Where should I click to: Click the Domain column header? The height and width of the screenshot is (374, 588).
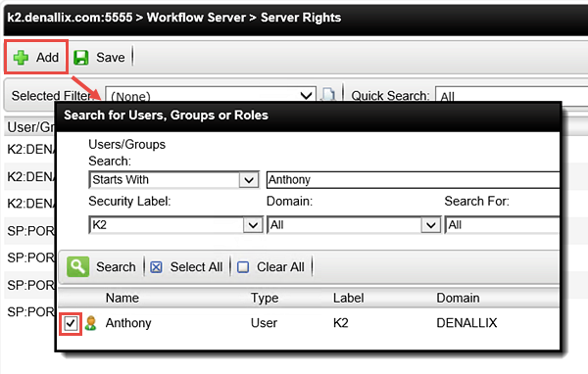click(x=458, y=298)
